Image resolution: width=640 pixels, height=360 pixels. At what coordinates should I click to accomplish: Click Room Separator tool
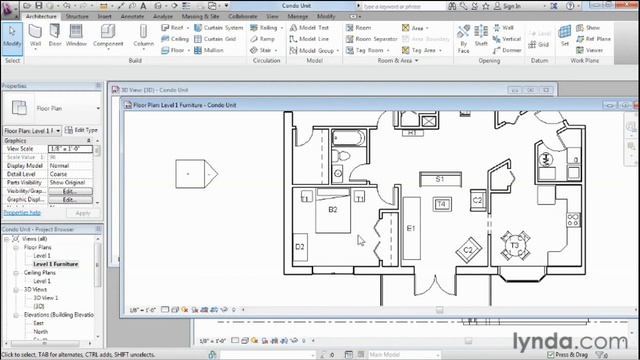pos(371,39)
